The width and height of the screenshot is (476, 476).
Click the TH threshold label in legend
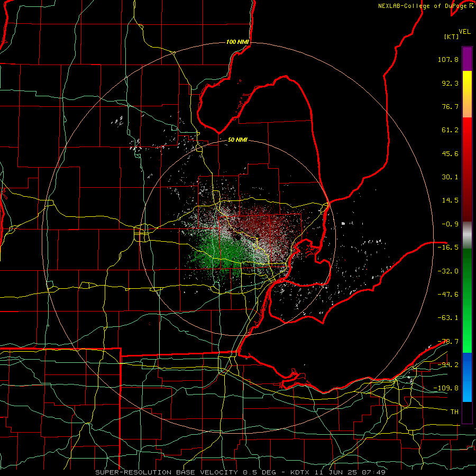(x=454, y=412)
